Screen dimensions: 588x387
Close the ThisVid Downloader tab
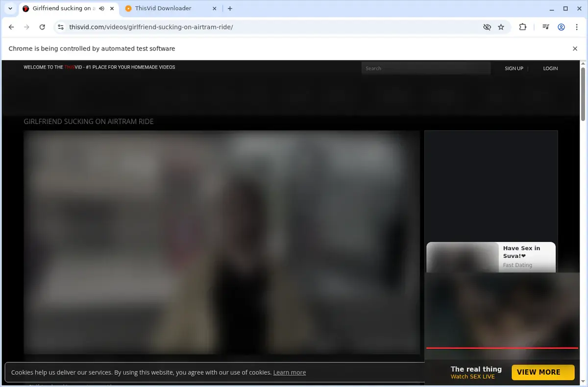pyautogui.click(x=215, y=8)
